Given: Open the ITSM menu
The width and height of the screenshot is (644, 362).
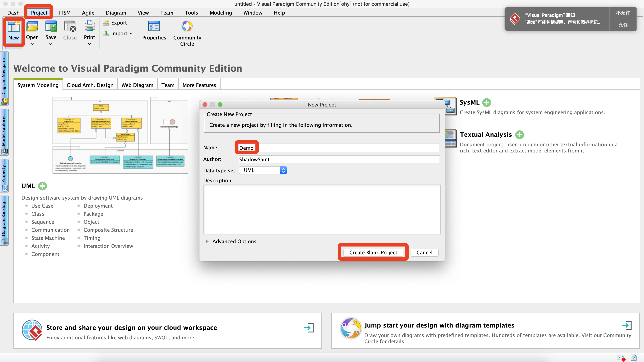Looking at the screenshot, I should pos(65,13).
